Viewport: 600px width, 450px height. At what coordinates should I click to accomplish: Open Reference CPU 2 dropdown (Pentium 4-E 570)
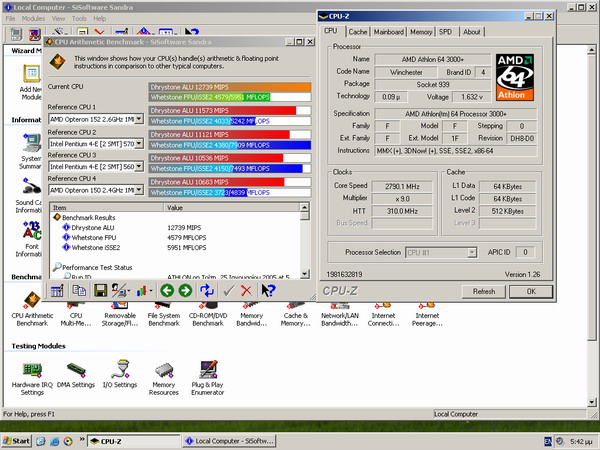[x=139, y=144]
